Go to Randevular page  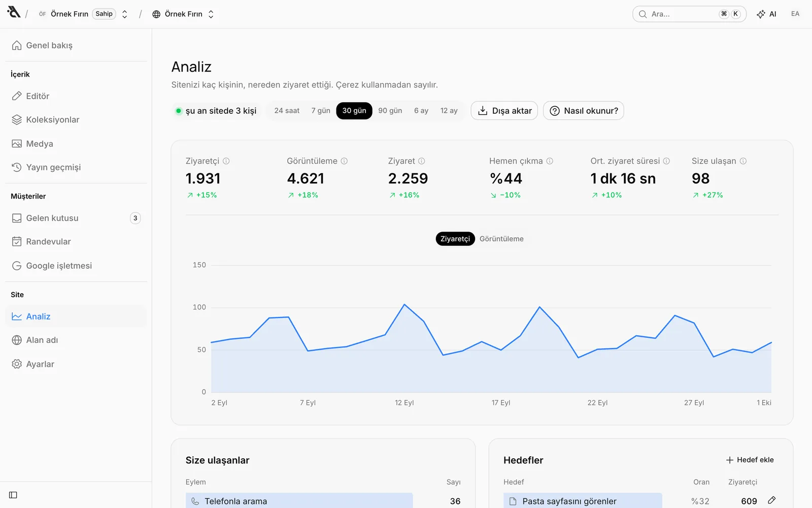coord(76,242)
